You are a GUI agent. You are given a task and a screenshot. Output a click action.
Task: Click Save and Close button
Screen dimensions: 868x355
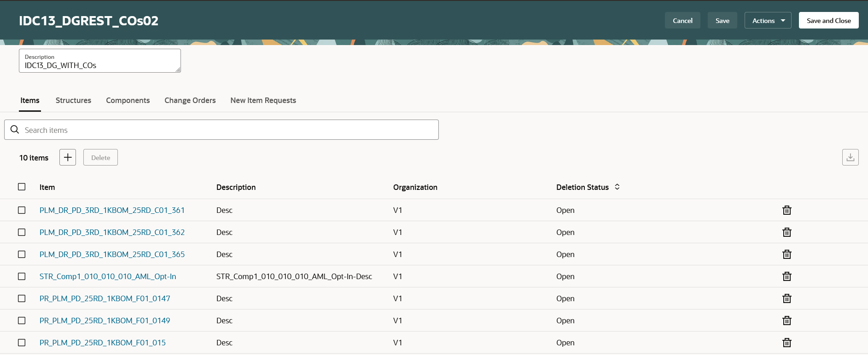(828, 20)
